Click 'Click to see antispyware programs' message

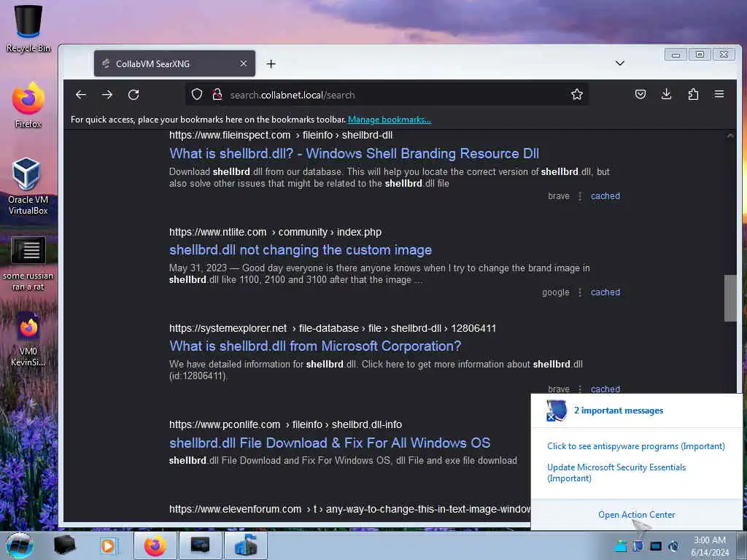636,446
